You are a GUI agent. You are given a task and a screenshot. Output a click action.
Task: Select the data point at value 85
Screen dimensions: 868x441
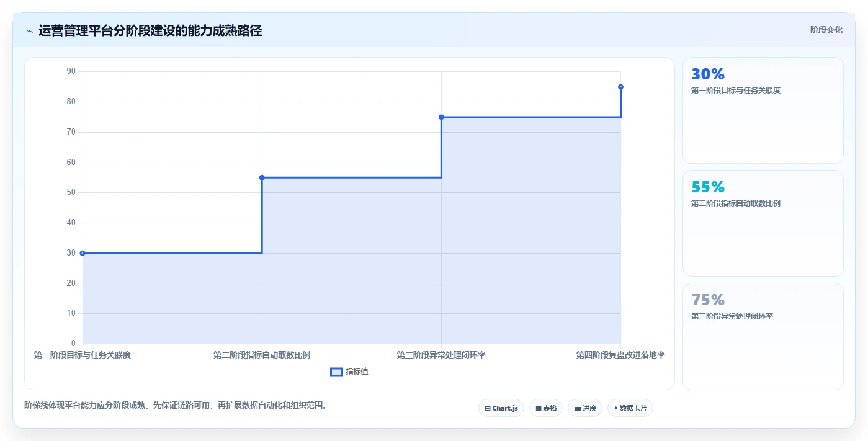(620, 87)
